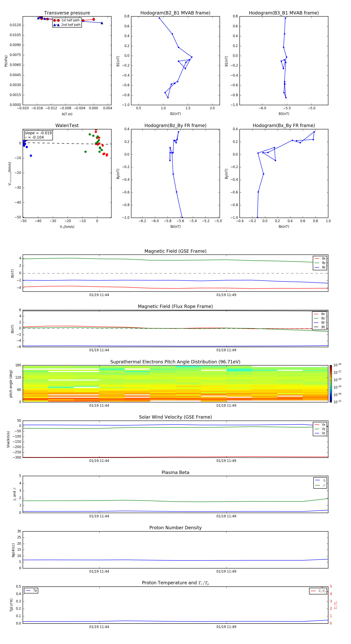351x644 pixels.
Task: Click the 'Magnetic Field (Flux Rope Frame)' title
Action: [x=175, y=307]
